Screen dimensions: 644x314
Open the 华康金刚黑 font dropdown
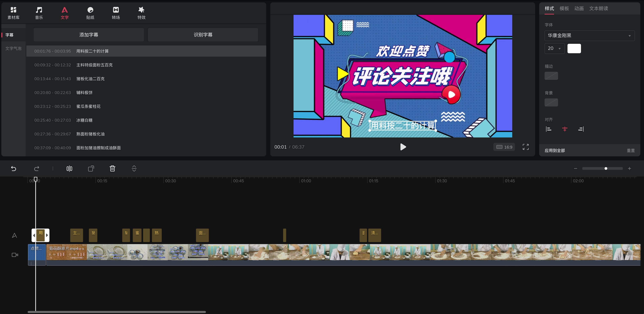[589, 36]
